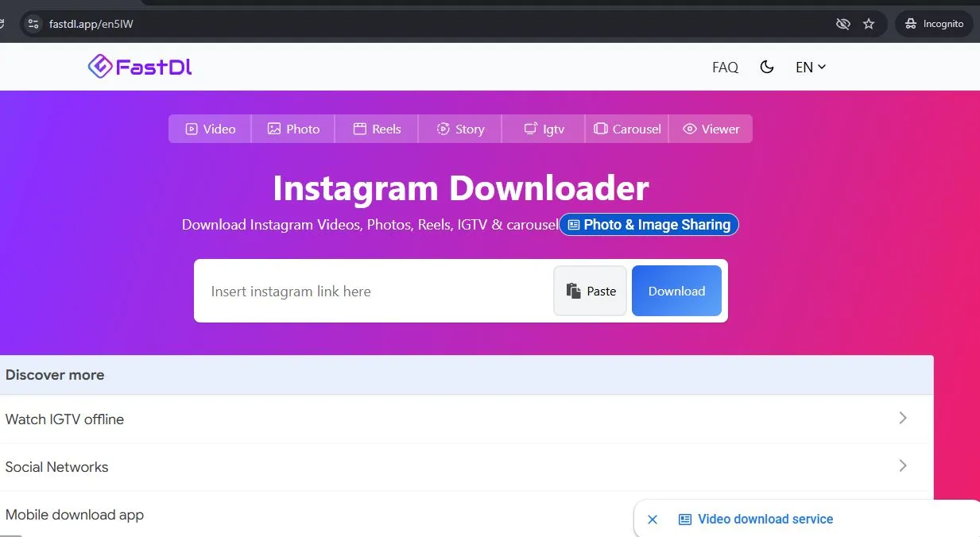Switch to the Igtv tab
This screenshot has width=980, height=537.
coord(544,129)
